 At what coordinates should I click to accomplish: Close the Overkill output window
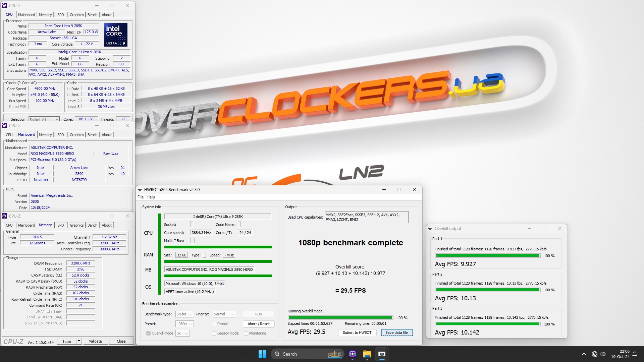point(560,228)
